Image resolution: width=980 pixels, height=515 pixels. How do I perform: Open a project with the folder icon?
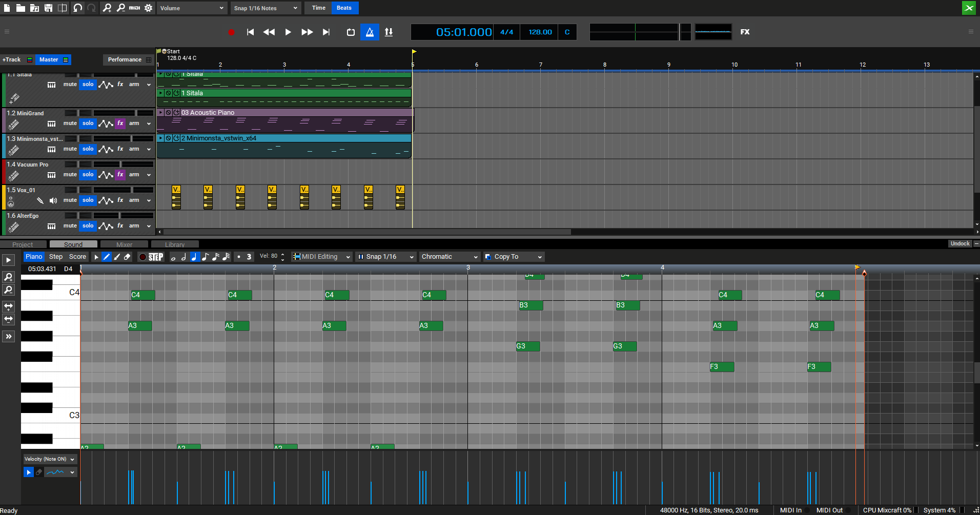(21, 8)
